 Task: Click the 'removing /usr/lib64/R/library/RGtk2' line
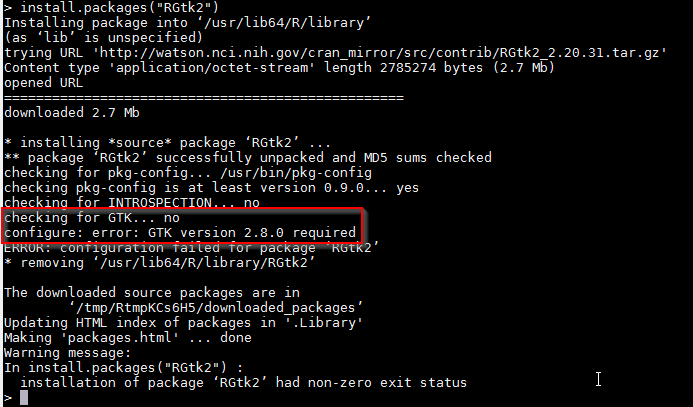tap(160, 262)
